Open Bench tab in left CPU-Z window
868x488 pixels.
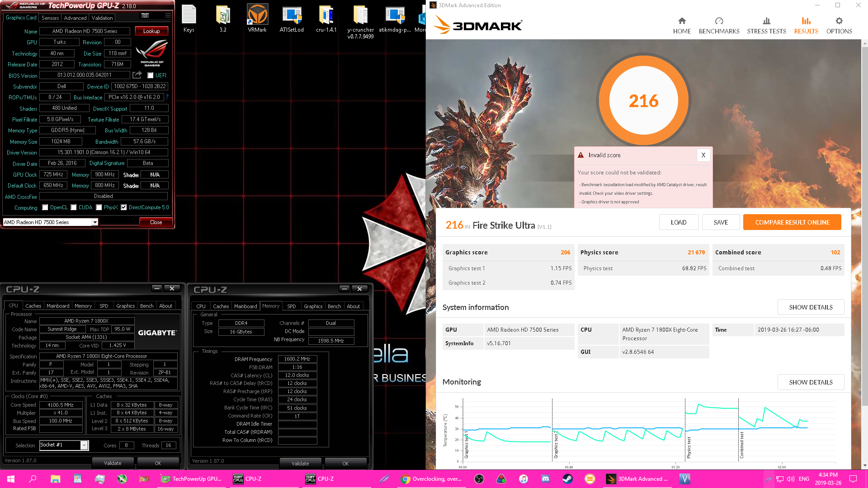pos(146,306)
